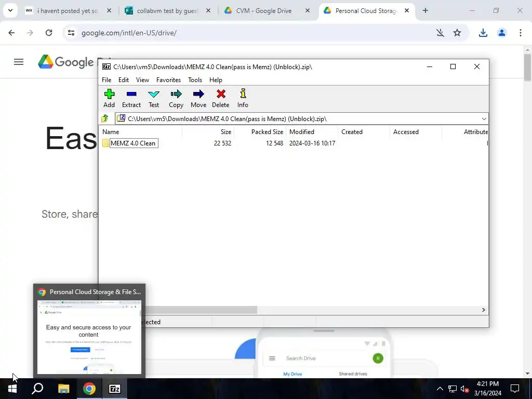Screen dimensions: 532x399
Task: Click the taskbar clock showing 4:21 PM
Action: point(487,389)
